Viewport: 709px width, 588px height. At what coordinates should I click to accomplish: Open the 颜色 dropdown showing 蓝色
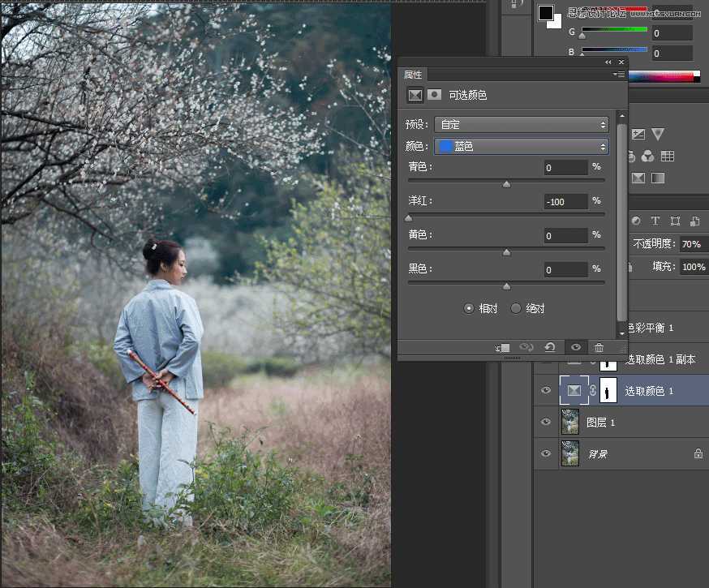522,146
